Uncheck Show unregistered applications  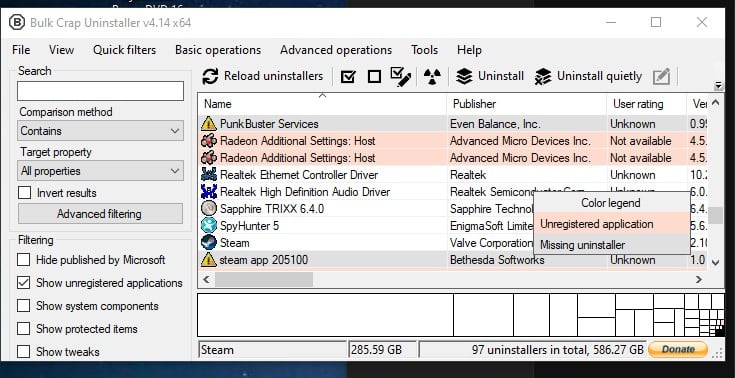coord(23,283)
